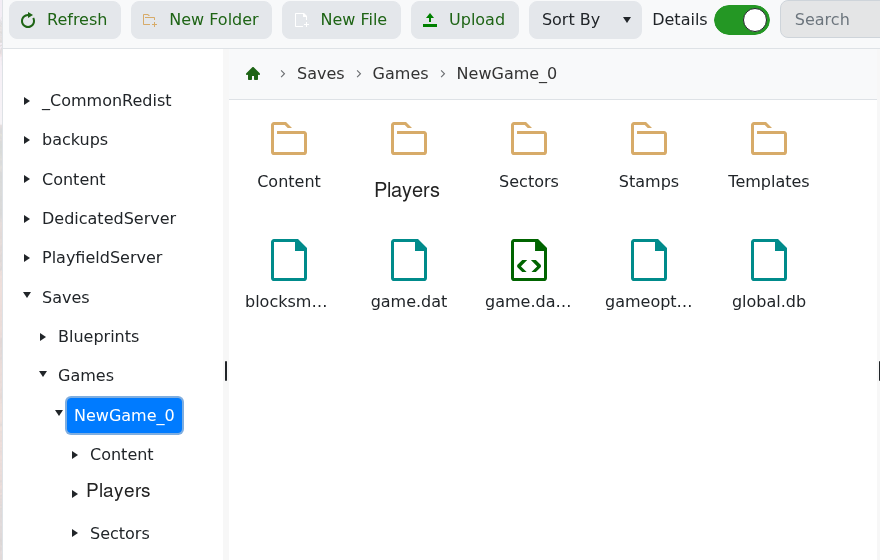Expand the _CommonRedist tree node arrow
The height and width of the screenshot is (560, 880).
click(x=26, y=101)
